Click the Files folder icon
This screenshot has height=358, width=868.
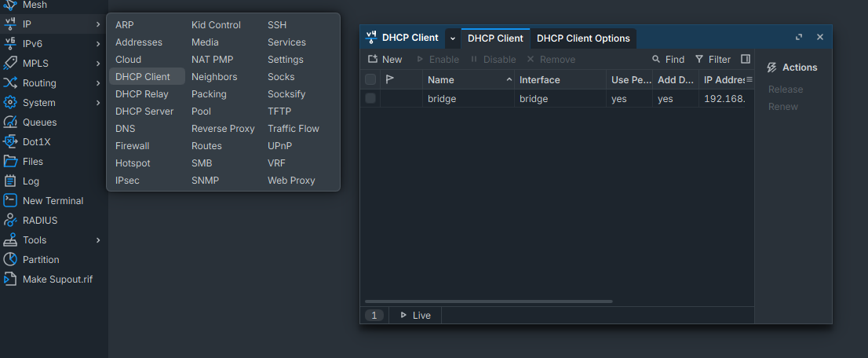(10, 161)
